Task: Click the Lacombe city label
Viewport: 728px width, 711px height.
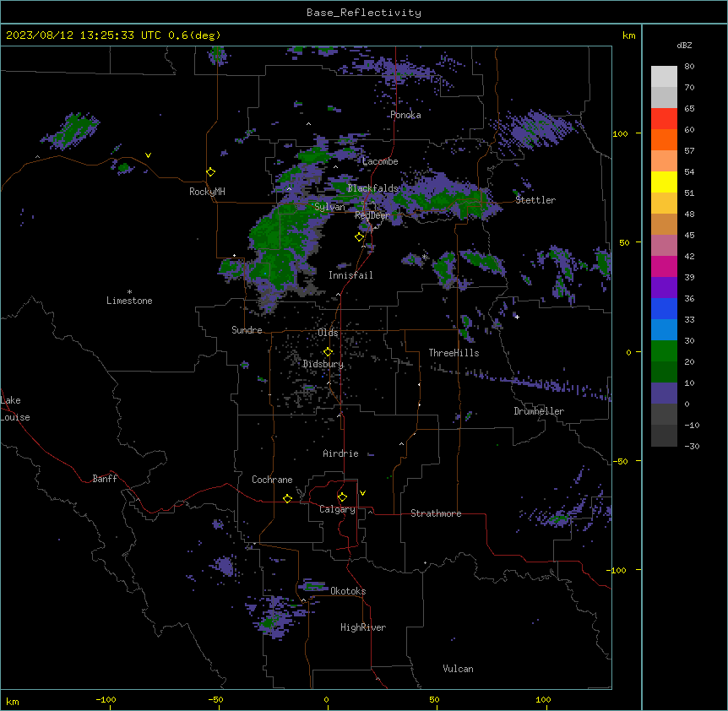Action: click(x=380, y=161)
